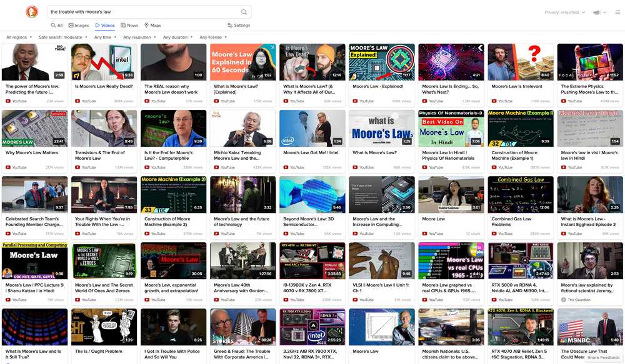This screenshot has width=625, height=364.
Task: Open the Any duration filter
Action: tap(177, 37)
